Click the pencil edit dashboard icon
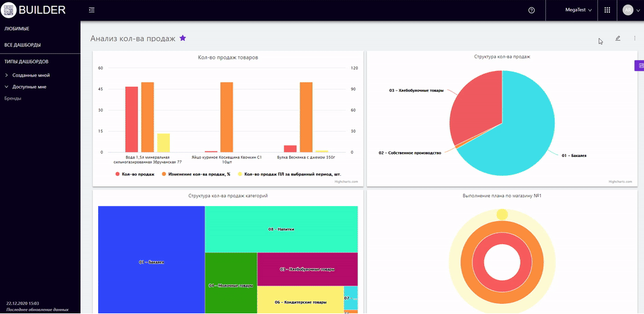The height and width of the screenshot is (314, 644). click(x=618, y=38)
